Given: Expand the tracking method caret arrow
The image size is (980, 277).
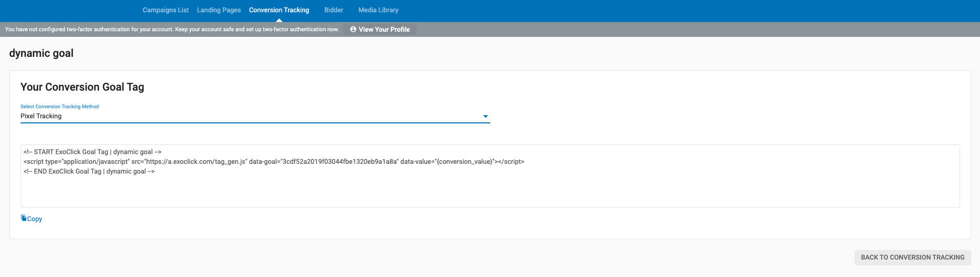Looking at the screenshot, I should [485, 117].
